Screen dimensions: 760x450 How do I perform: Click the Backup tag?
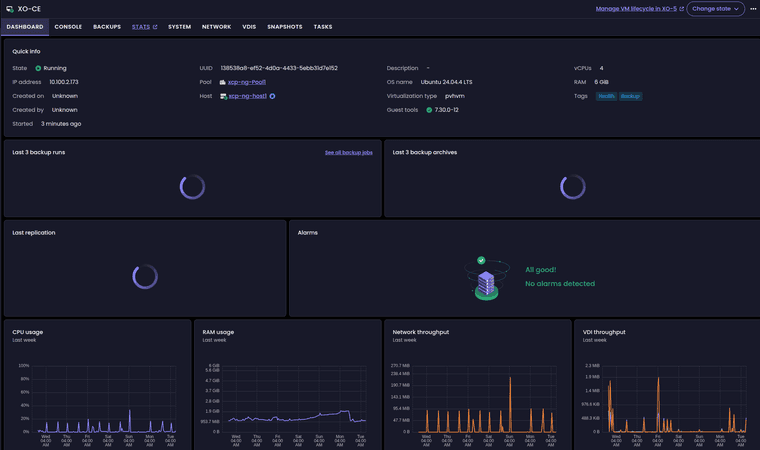click(x=630, y=96)
